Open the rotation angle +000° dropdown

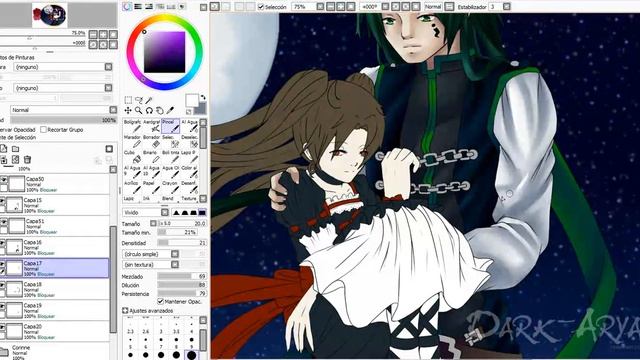(x=385, y=7)
